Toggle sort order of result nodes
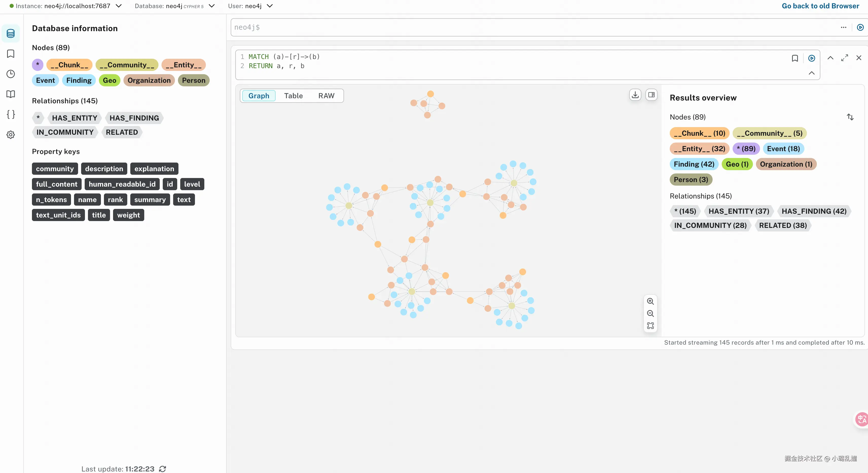Image resolution: width=868 pixels, height=473 pixels. click(x=850, y=117)
